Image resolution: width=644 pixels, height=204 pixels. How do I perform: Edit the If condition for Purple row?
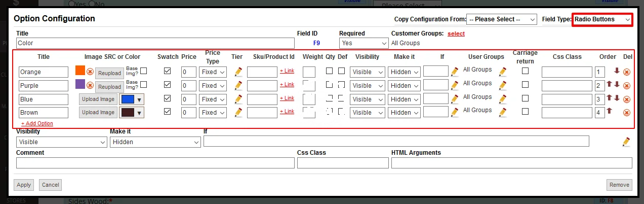(x=455, y=85)
